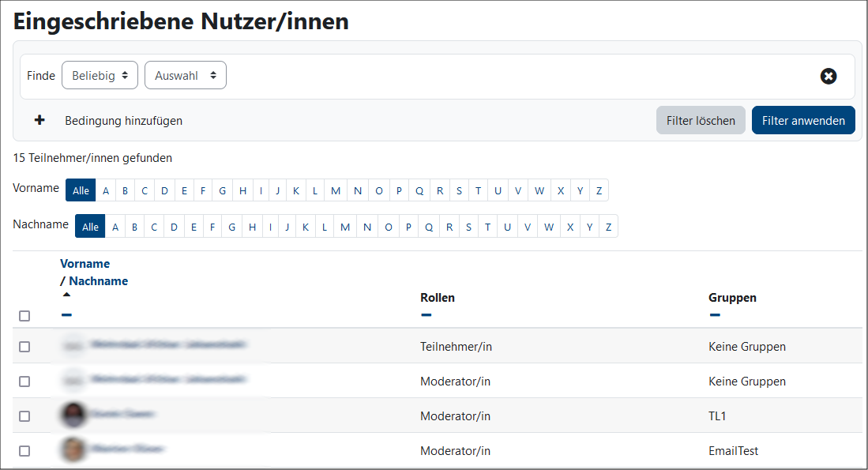Expand the Auswahl filter-type dropdown
Image resolution: width=868 pixels, height=470 pixels.
pyautogui.click(x=185, y=76)
